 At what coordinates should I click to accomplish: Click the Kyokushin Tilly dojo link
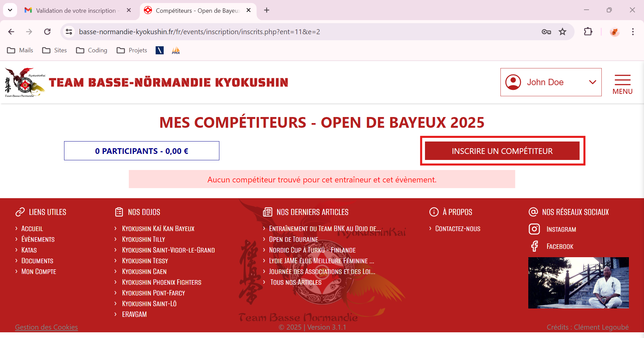click(x=143, y=239)
